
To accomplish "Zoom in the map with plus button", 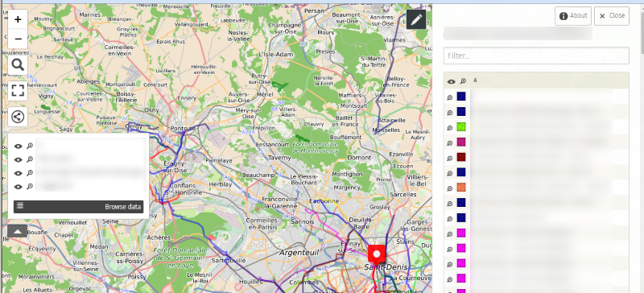I will point(18,19).
